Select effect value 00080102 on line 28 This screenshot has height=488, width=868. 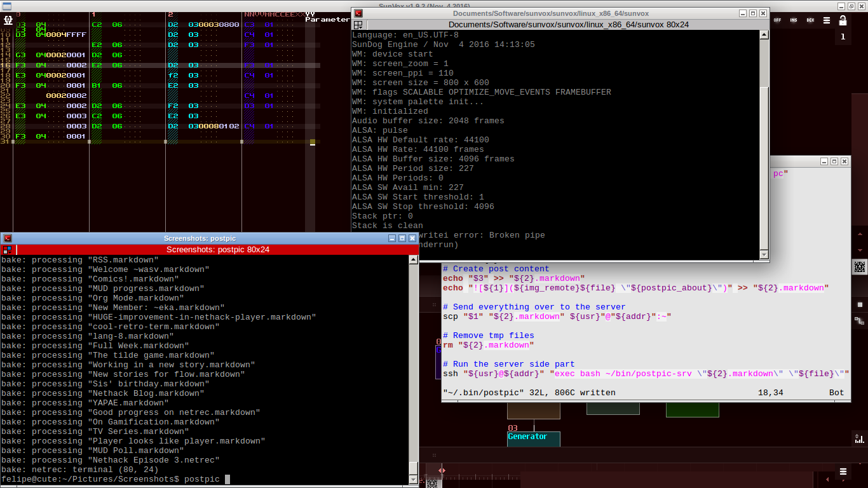[219, 126]
